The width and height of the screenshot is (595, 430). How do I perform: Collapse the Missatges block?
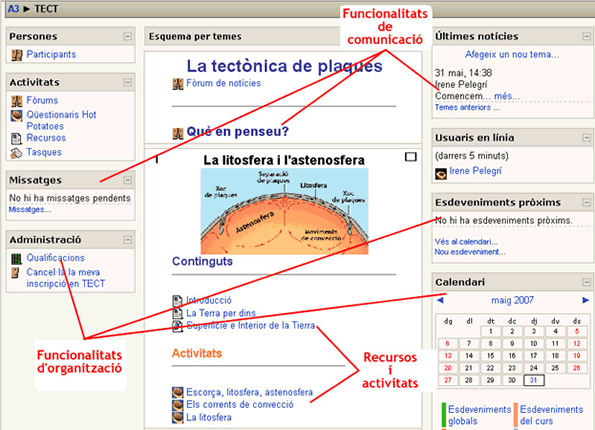[128, 180]
